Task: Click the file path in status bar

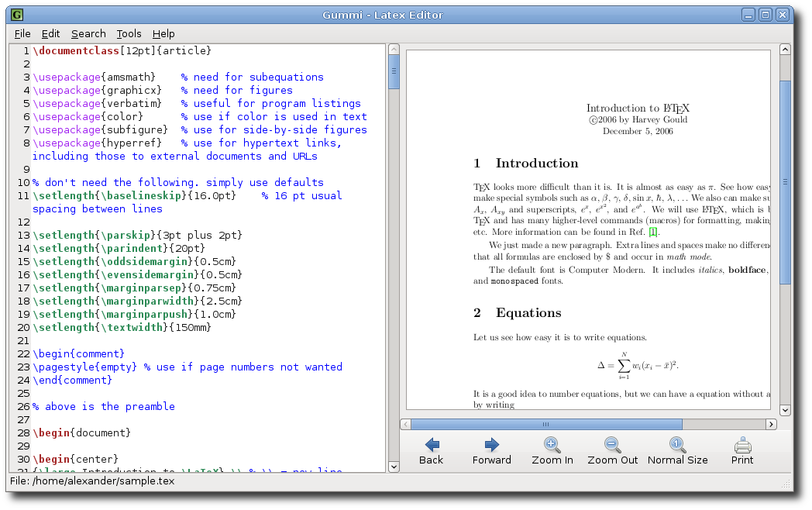Action: click(x=92, y=481)
